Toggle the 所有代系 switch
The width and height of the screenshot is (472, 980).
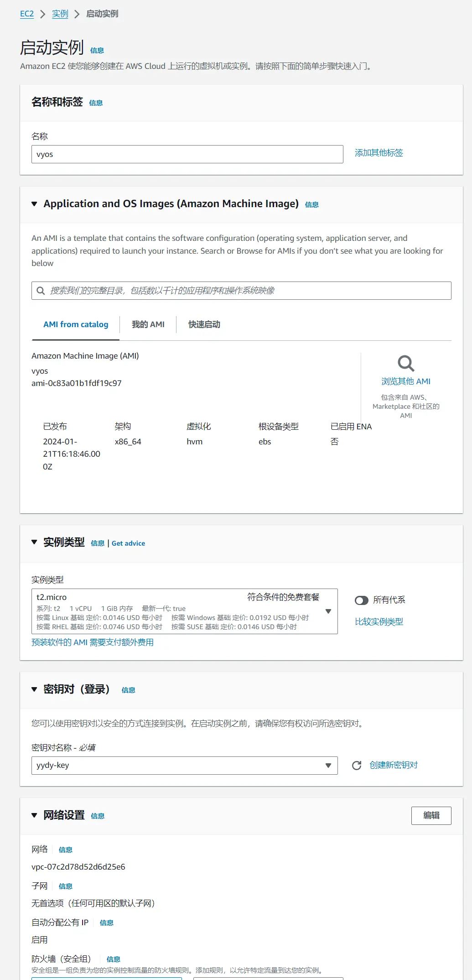tap(362, 600)
